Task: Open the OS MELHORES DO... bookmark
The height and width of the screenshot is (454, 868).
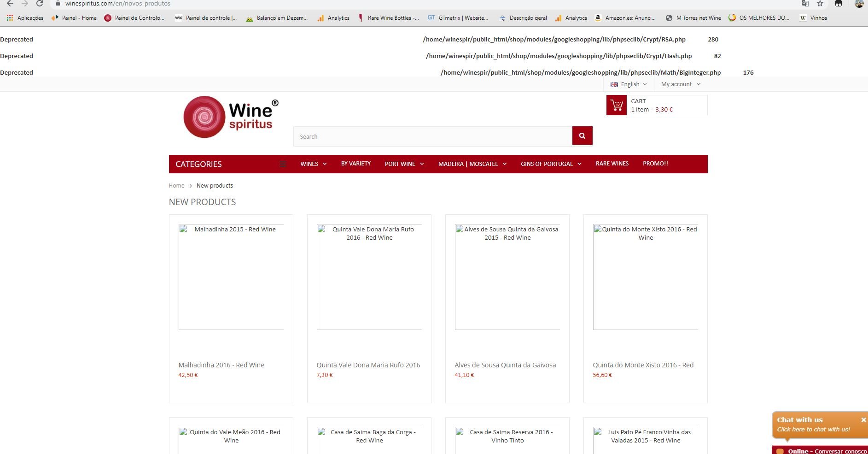Action: point(759,18)
